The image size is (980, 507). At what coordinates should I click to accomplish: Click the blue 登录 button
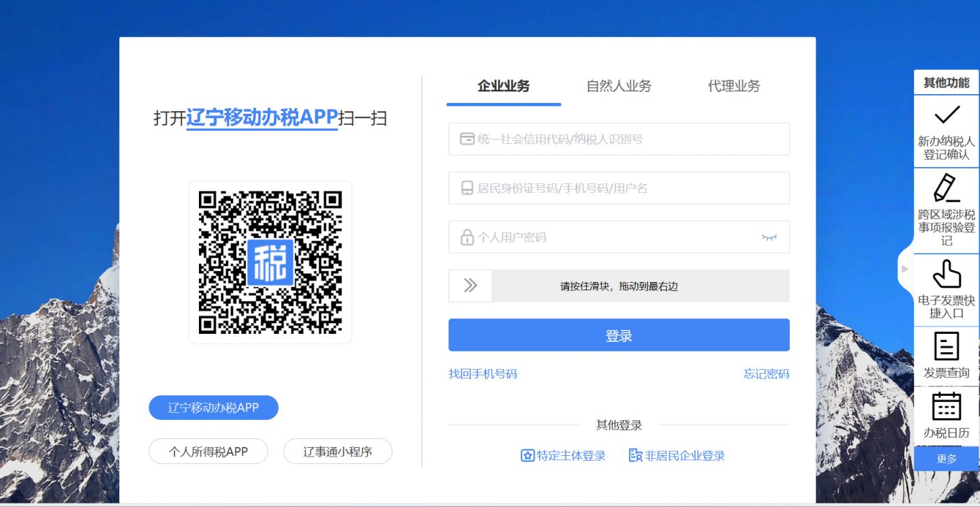pyautogui.click(x=619, y=335)
